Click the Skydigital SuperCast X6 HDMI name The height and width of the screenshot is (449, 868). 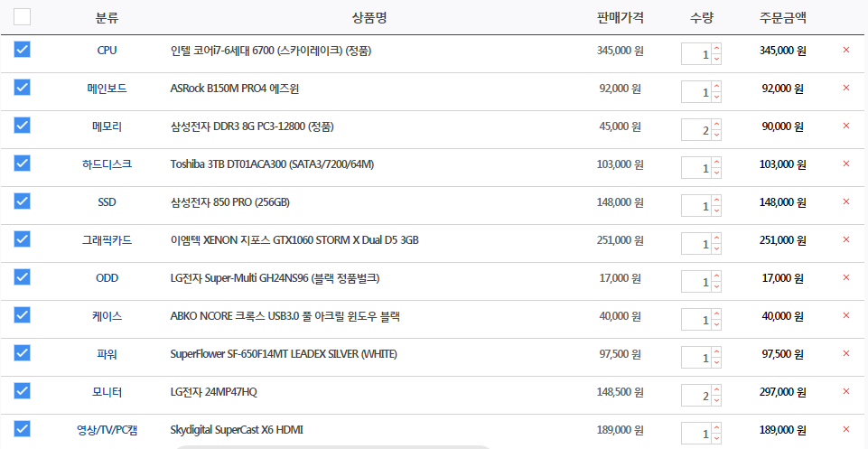[237, 430]
